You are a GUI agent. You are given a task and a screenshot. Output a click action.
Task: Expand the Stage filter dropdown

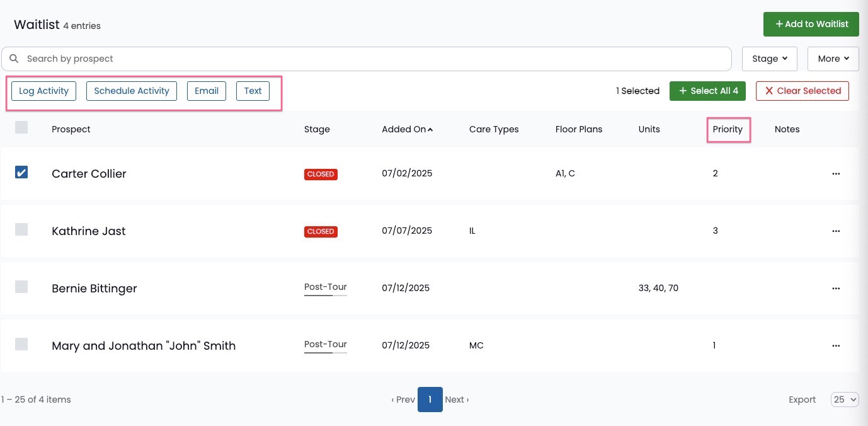point(770,59)
